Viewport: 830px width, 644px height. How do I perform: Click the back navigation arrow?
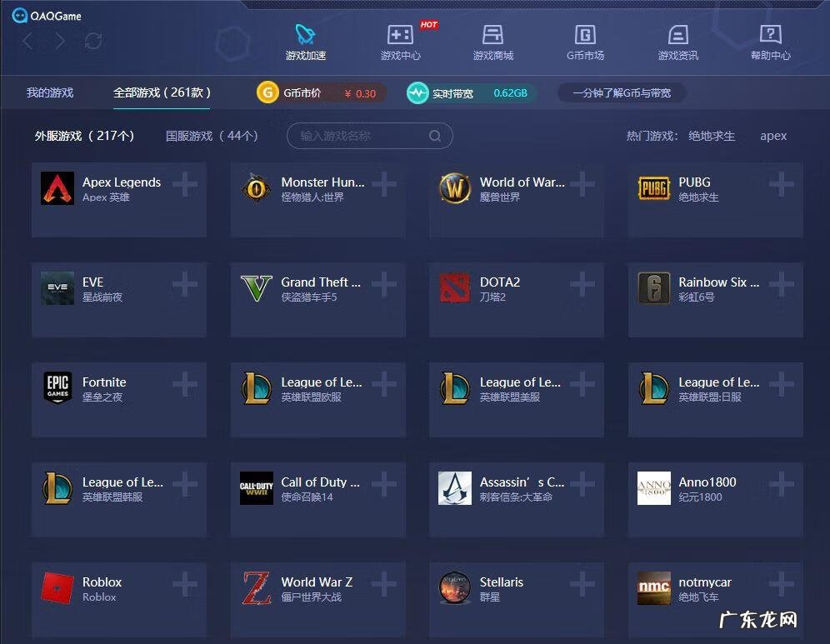28,41
